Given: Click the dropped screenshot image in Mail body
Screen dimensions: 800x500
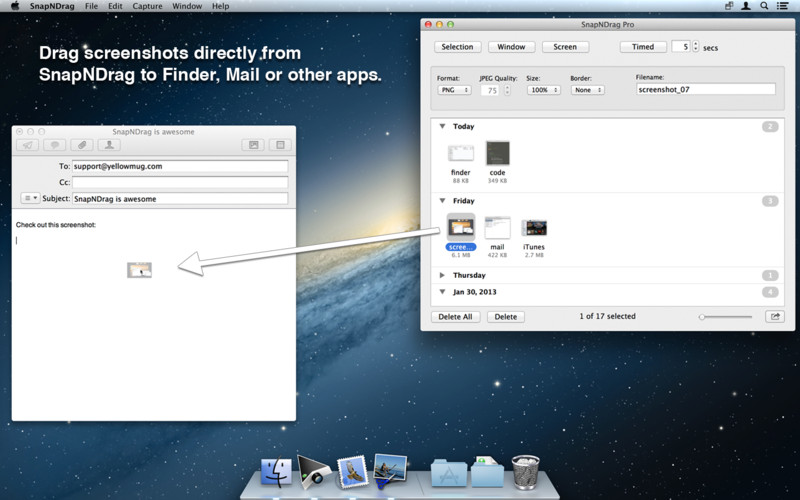Looking at the screenshot, I should tap(139, 270).
